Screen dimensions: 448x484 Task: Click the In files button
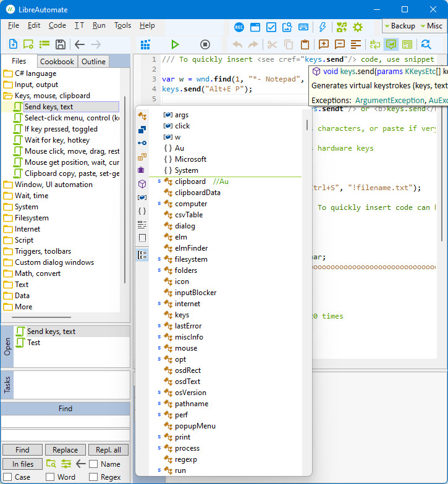[x=22, y=464]
